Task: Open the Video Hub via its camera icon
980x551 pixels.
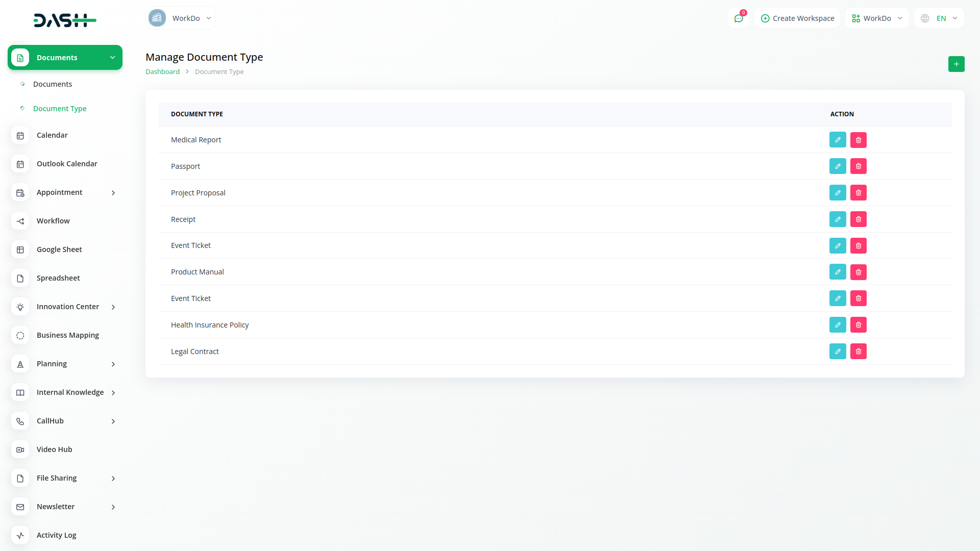Action: pyautogui.click(x=20, y=449)
